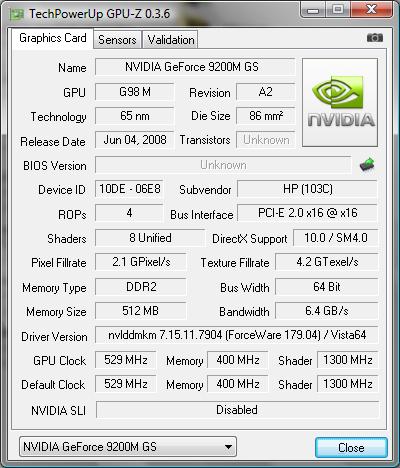Image resolution: width=400 pixels, height=468 pixels.
Task: Click the BIOS save chip icon
Action: pos(367,164)
